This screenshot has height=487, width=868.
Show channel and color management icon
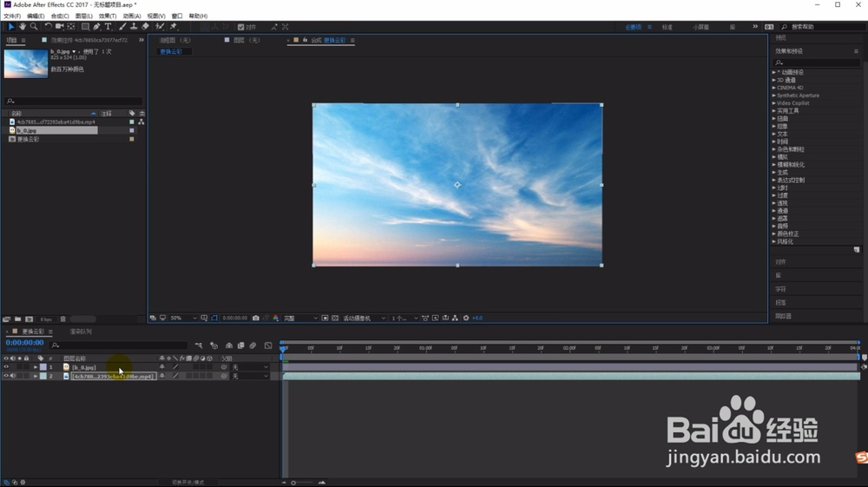[276, 319]
